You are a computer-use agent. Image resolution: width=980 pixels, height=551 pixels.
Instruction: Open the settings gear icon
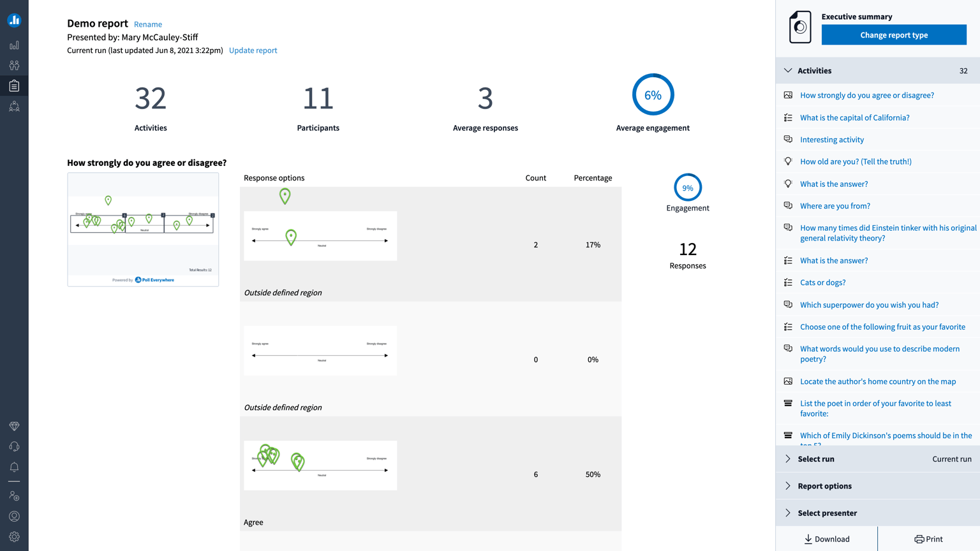point(14,536)
